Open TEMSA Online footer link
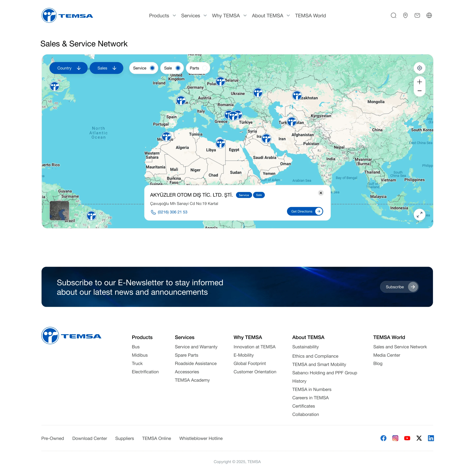This screenshot has height=476, width=475. [157, 438]
